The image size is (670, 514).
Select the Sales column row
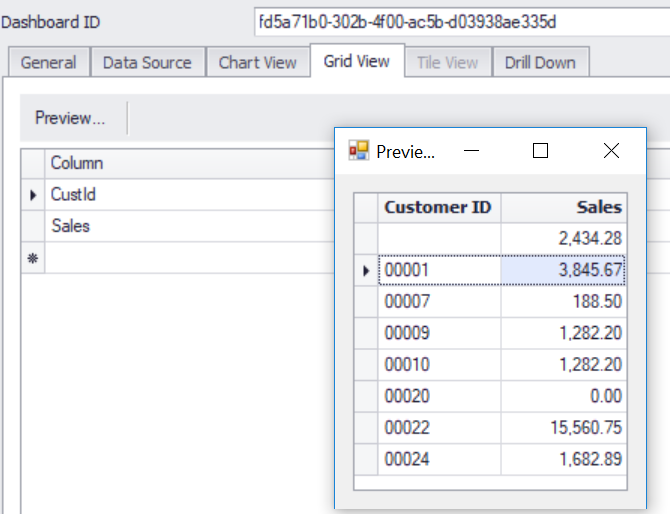[180, 226]
